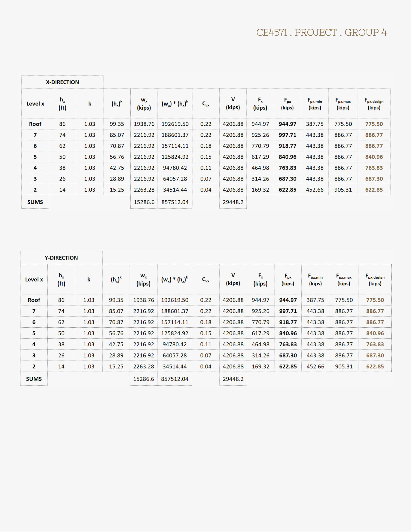The width and height of the screenshot is (411, 532).
Task: Select the Cvx column header in X-direction table
Action: coord(206,104)
